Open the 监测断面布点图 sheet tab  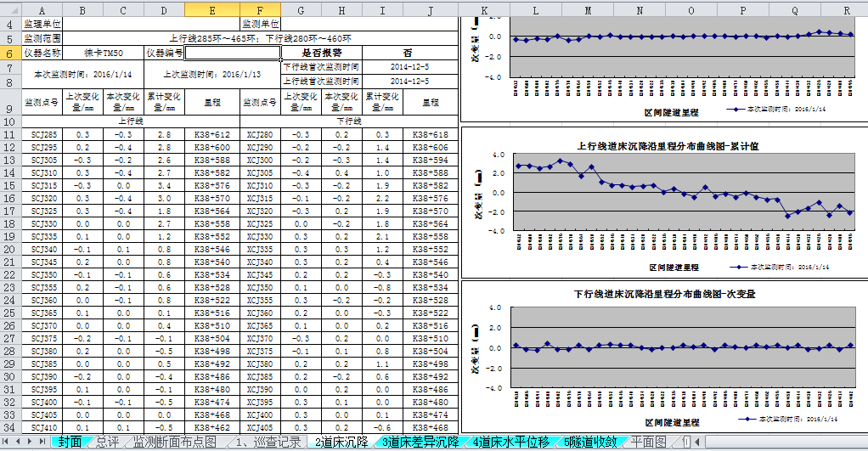pyautogui.click(x=174, y=442)
